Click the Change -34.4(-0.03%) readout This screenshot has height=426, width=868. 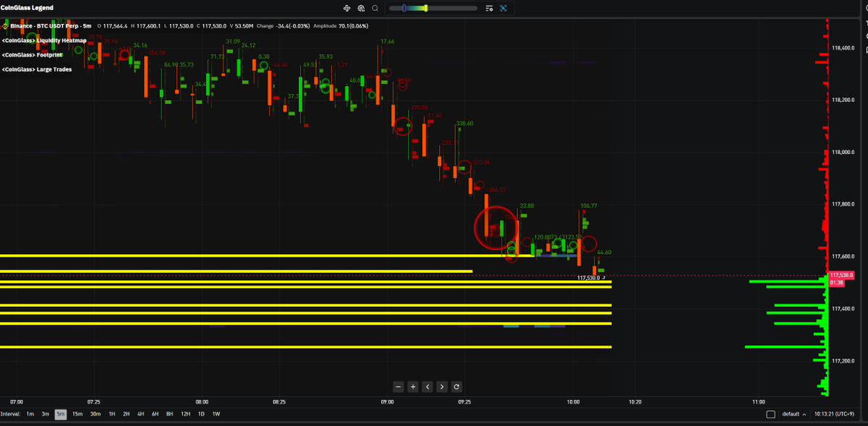(283, 26)
